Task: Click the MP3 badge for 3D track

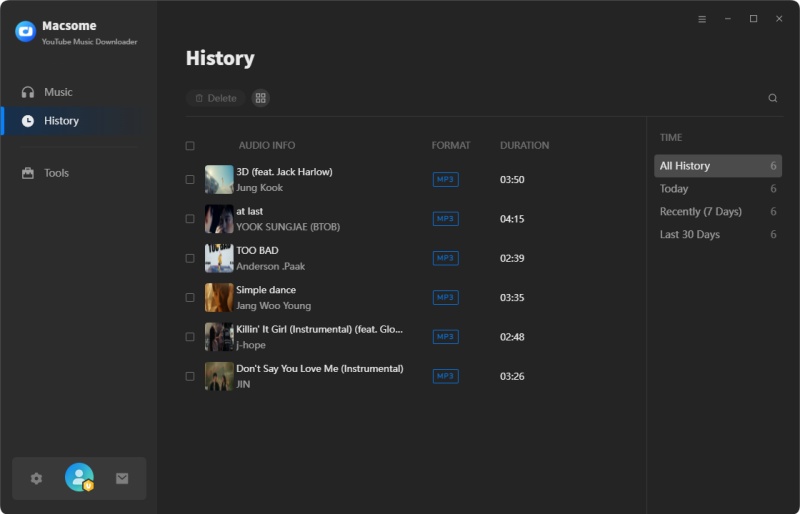Action: [x=445, y=180]
